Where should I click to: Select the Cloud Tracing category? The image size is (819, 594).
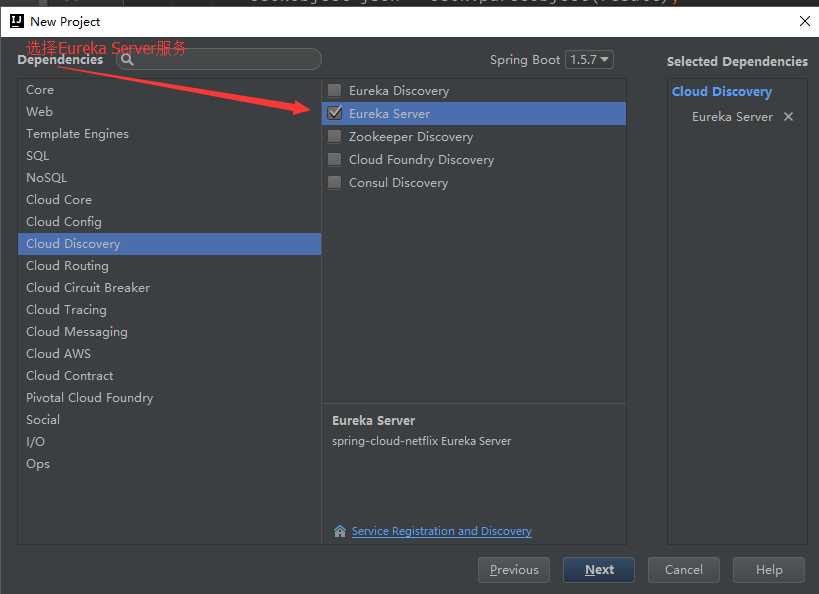click(x=169, y=310)
